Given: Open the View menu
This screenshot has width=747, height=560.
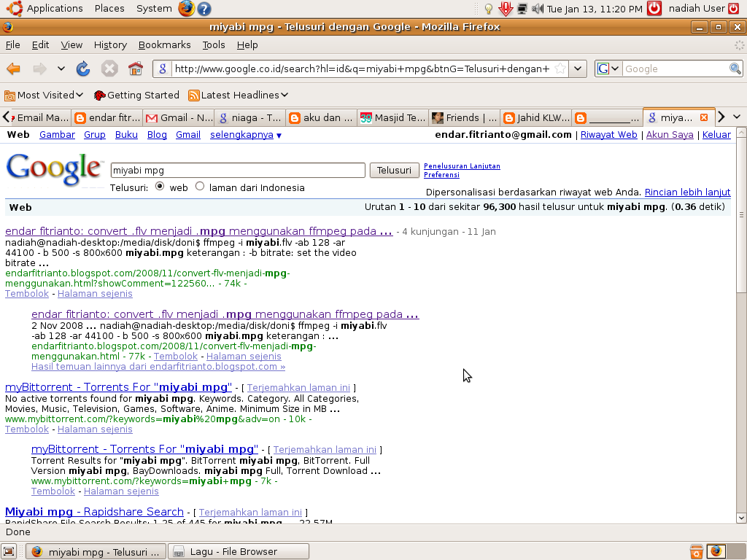Looking at the screenshot, I should 71,44.
